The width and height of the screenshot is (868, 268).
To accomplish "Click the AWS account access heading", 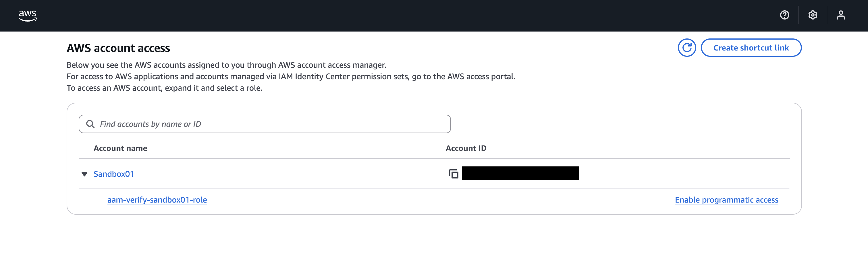I will coord(118,48).
